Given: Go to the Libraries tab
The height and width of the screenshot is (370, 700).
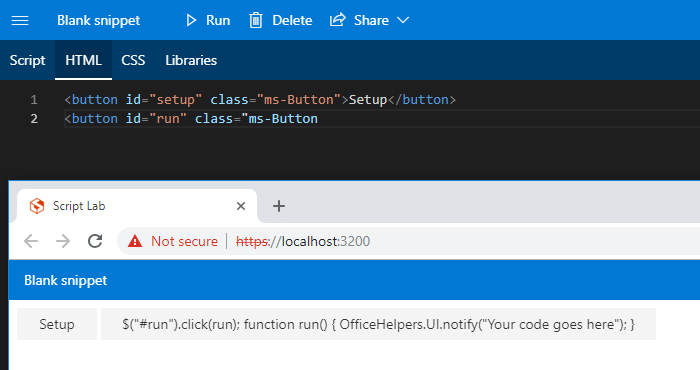Looking at the screenshot, I should click(x=191, y=60).
